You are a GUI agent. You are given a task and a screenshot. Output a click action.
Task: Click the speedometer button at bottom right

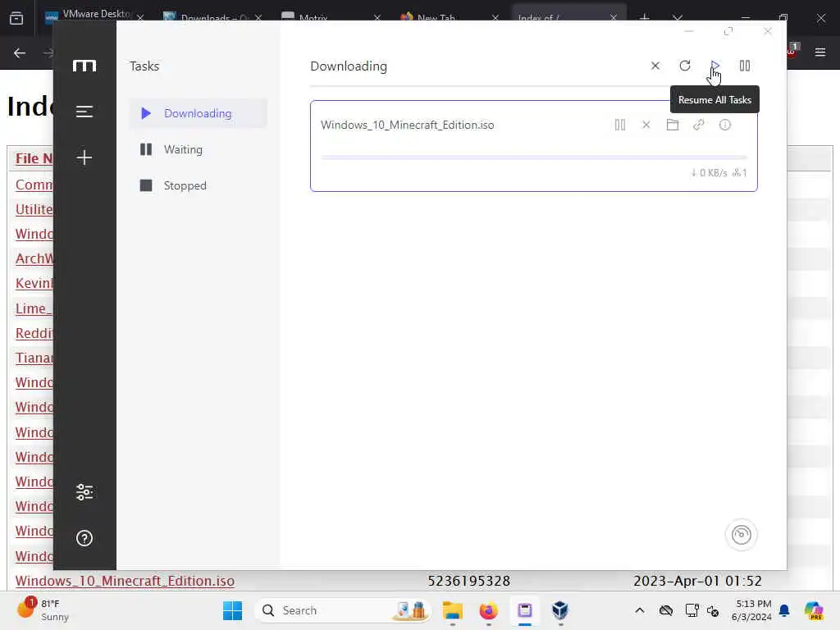(x=742, y=535)
